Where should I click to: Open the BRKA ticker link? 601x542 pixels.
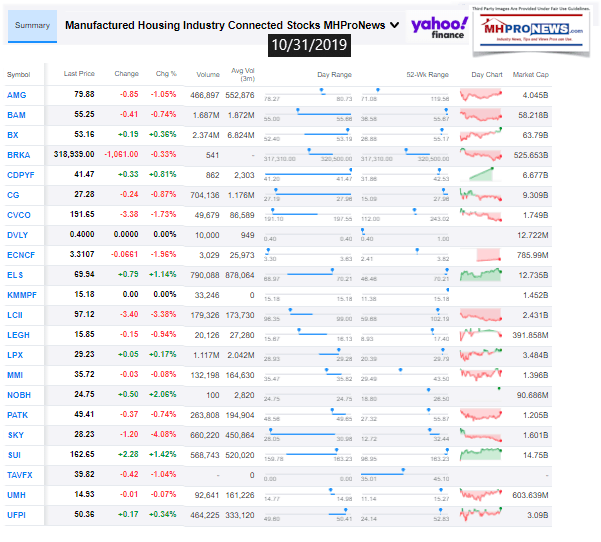click(18, 155)
